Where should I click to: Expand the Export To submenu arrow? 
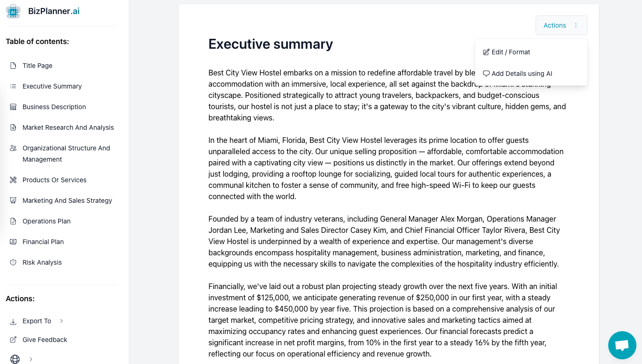tap(61, 321)
